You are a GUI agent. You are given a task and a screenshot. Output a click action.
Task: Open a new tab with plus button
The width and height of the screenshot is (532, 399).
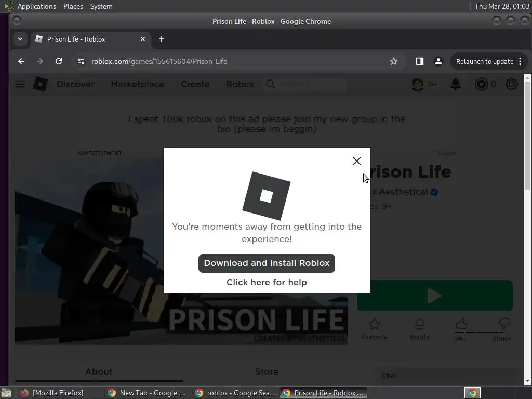click(162, 39)
